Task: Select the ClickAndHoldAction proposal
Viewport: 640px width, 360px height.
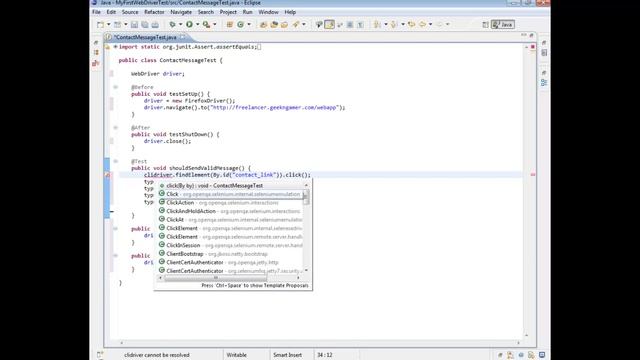Action: point(231,211)
